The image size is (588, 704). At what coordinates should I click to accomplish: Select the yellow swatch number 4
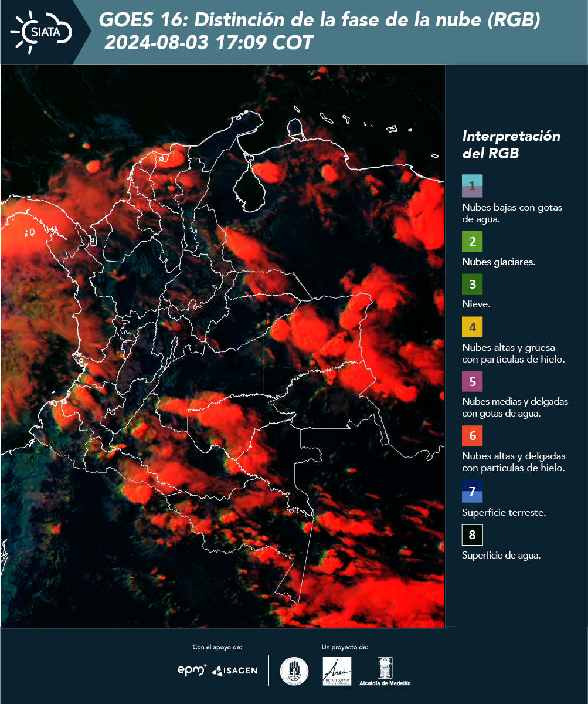coord(473,327)
